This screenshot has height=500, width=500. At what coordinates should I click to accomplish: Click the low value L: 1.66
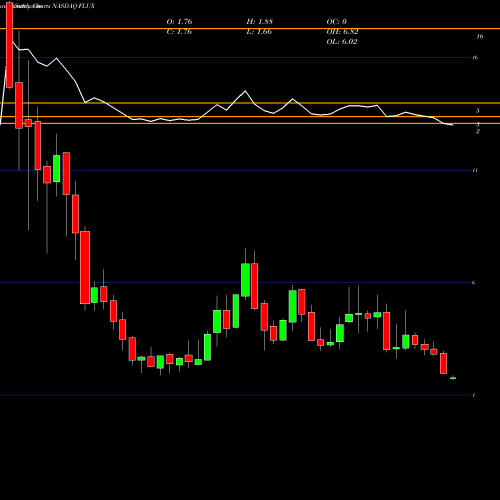point(259,32)
